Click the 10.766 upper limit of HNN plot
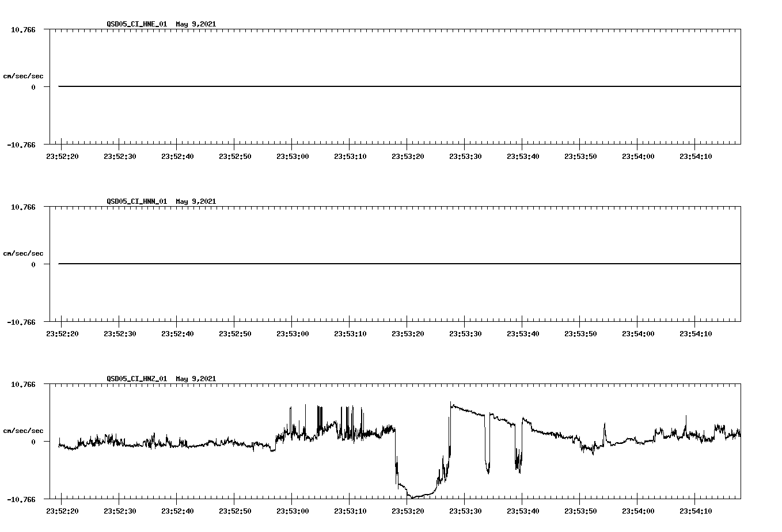This screenshot has height=532, width=782. (23, 207)
